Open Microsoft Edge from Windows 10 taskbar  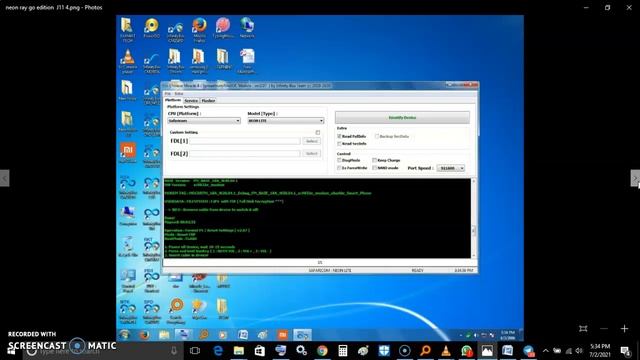(x=218, y=351)
